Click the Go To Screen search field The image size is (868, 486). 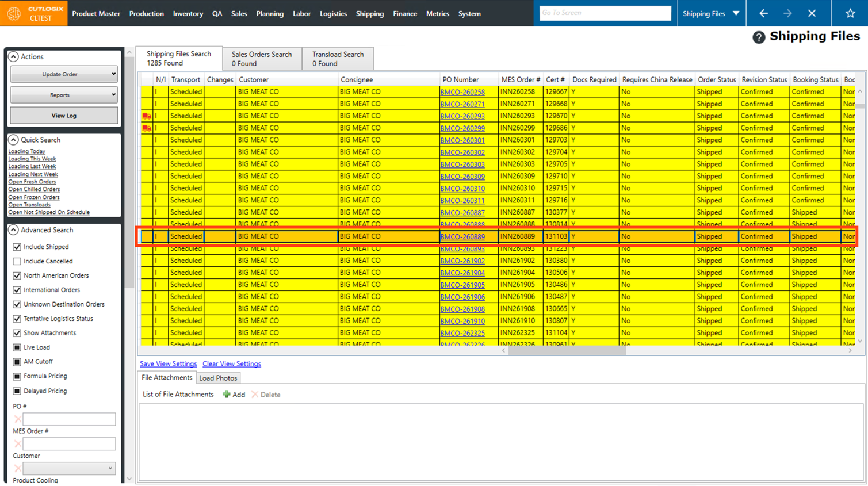click(605, 13)
